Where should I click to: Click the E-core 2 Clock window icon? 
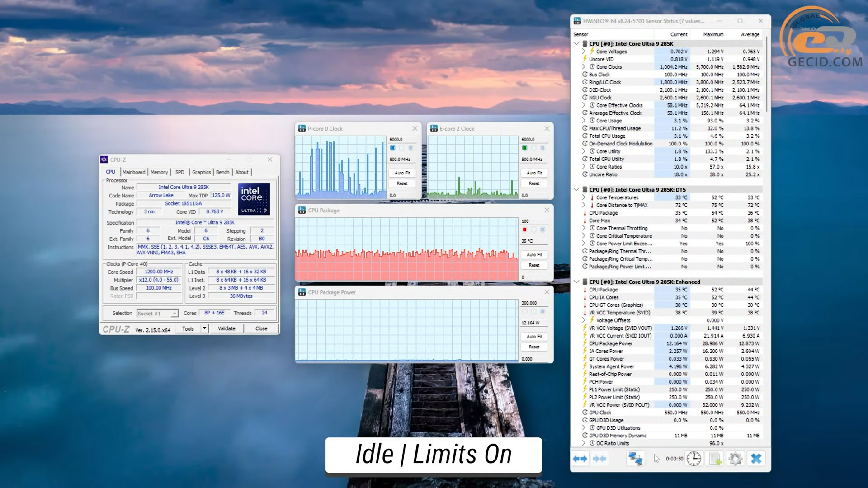(434, 129)
